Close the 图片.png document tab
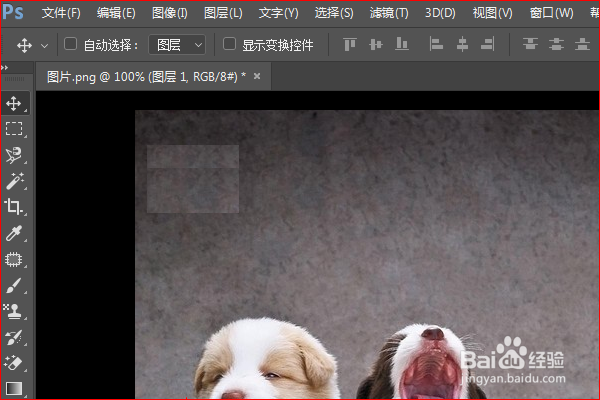Screen dimensions: 600x400 (257, 77)
